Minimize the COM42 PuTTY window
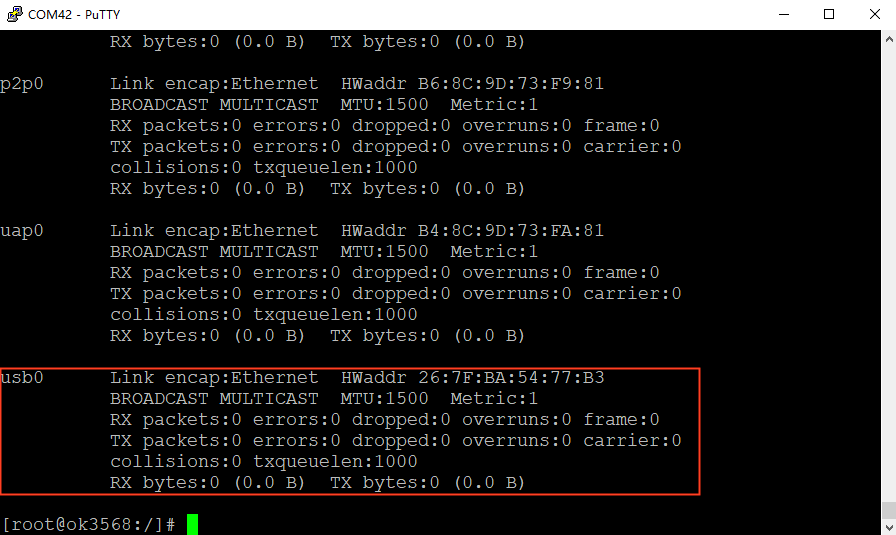 tap(783, 14)
